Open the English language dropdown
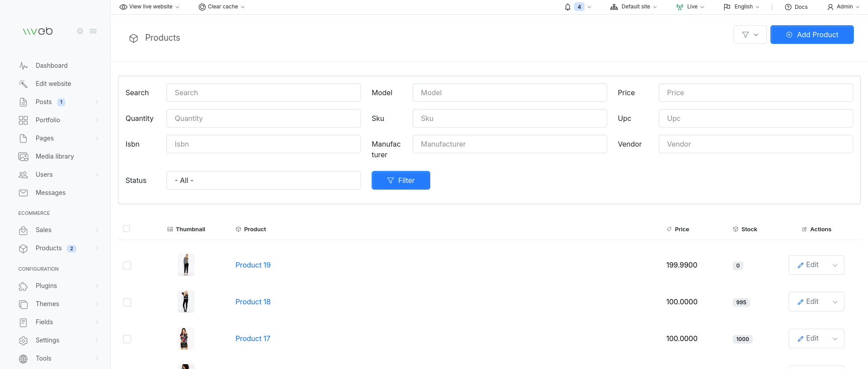Viewport: 868px width, 369px height. [742, 7]
